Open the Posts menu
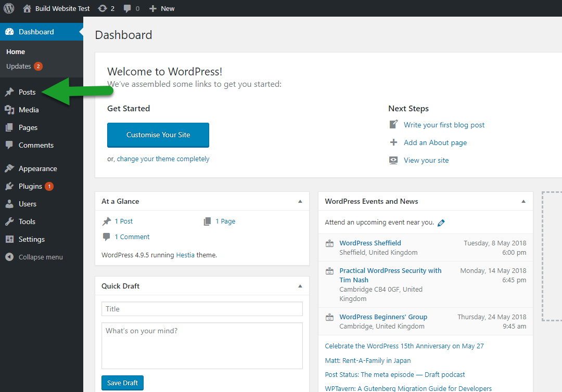 tap(27, 92)
